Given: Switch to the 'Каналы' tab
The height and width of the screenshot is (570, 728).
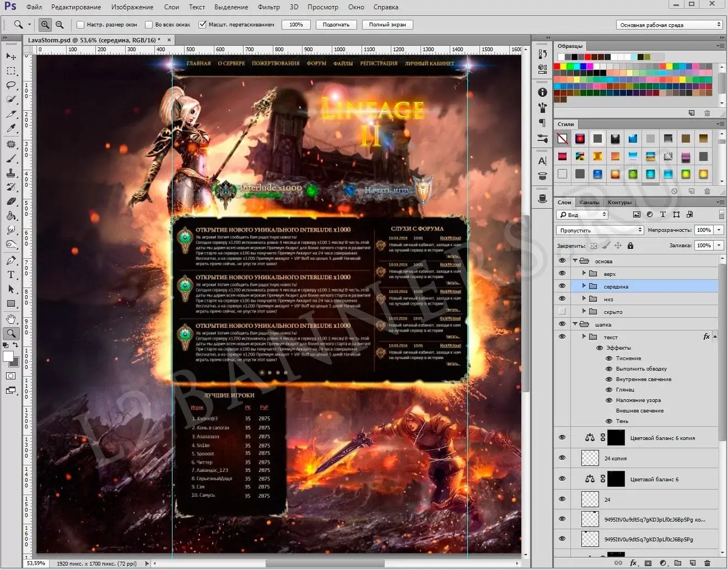Looking at the screenshot, I should pyautogui.click(x=589, y=203).
